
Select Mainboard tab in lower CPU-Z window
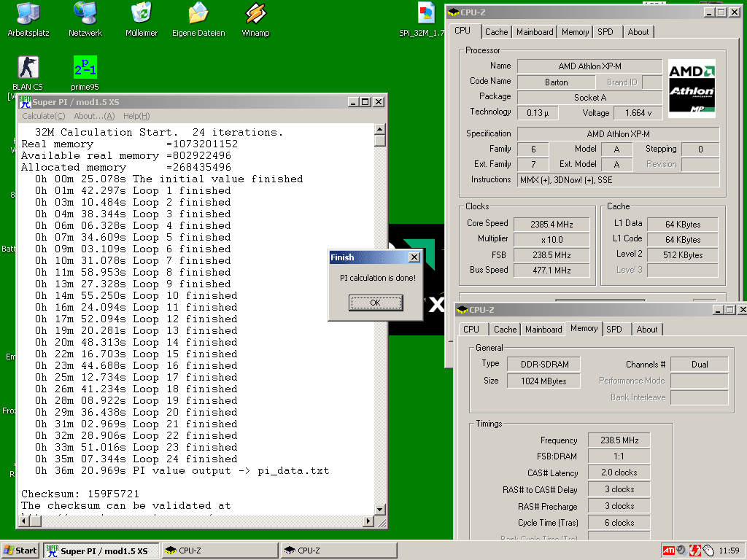tap(543, 330)
